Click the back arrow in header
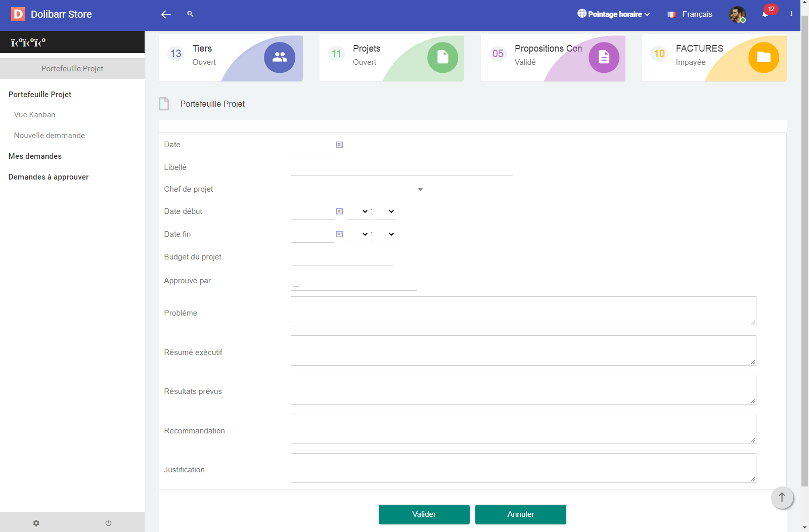The height and width of the screenshot is (532, 809). (x=166, y=15)
